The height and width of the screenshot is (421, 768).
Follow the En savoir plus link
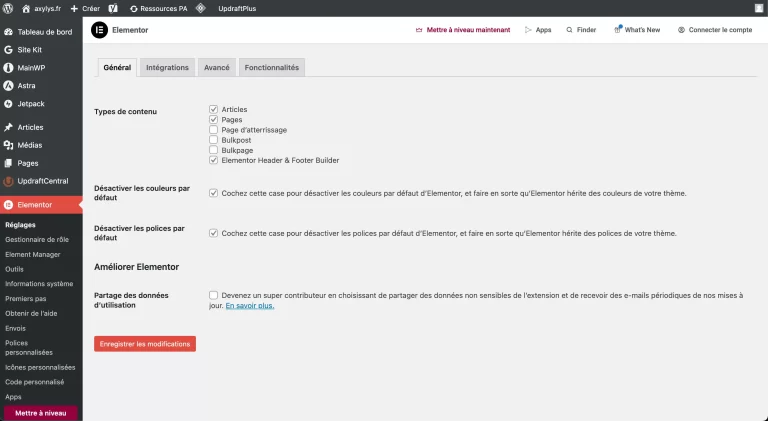click(x=250, y=305)
